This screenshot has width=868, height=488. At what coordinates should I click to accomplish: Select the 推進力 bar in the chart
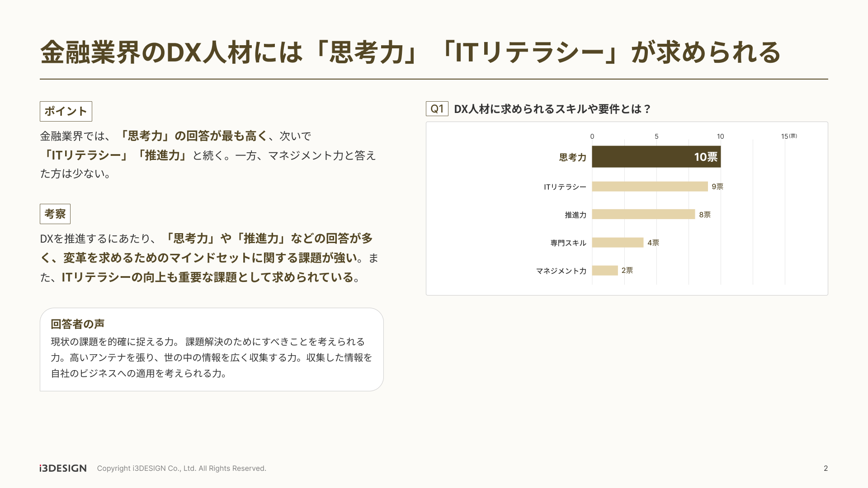tap(643, 214)
